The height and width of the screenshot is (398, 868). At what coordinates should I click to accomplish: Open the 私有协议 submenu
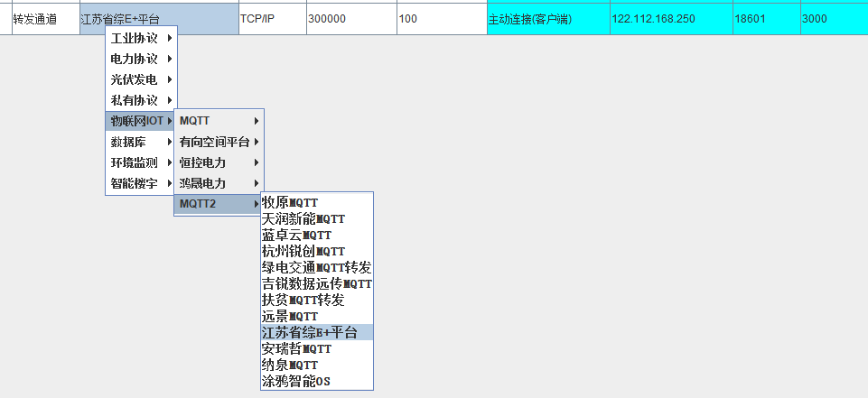click(141, 100)
